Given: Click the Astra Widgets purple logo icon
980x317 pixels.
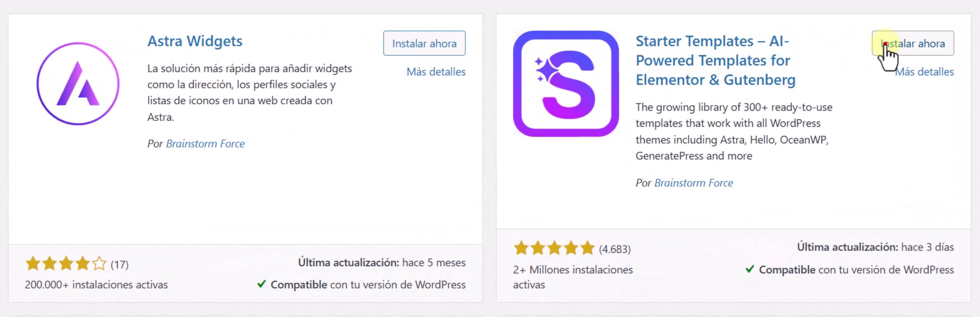Looking at the screenshot, I should (x=78, y=84).
